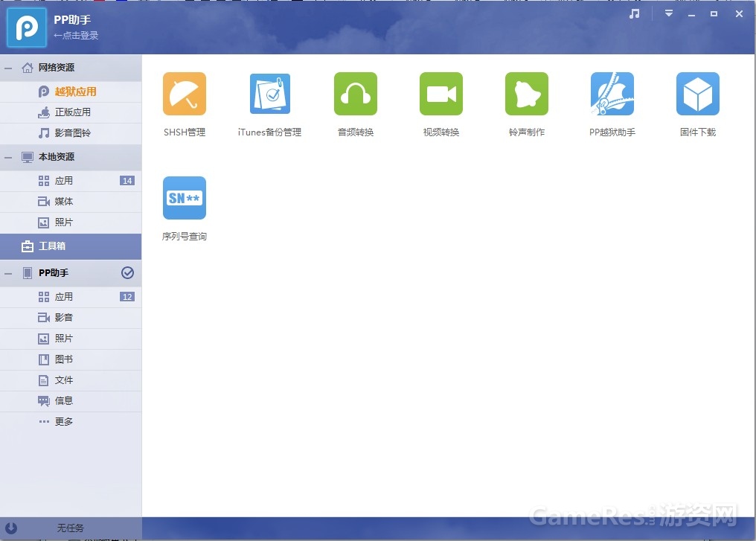Toggle the checkmark circle on PP助手 device

127,273
